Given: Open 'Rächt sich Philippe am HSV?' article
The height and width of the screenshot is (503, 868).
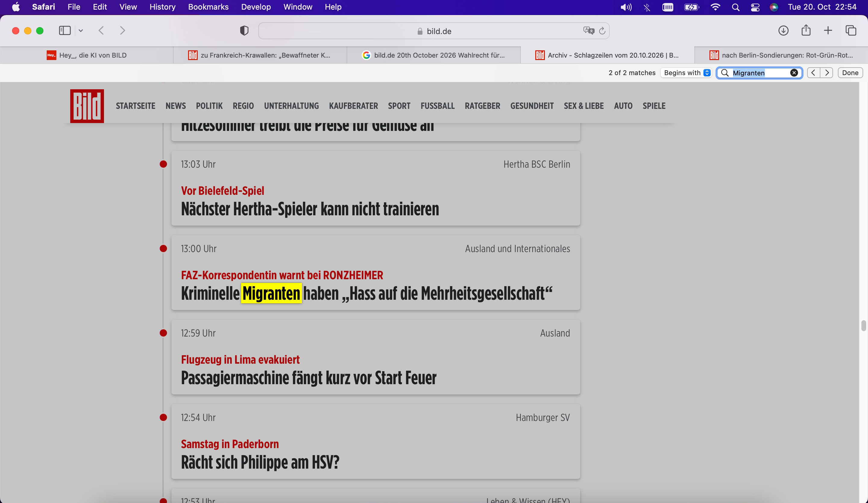Looking at the screenshot, I should [260, 462].
